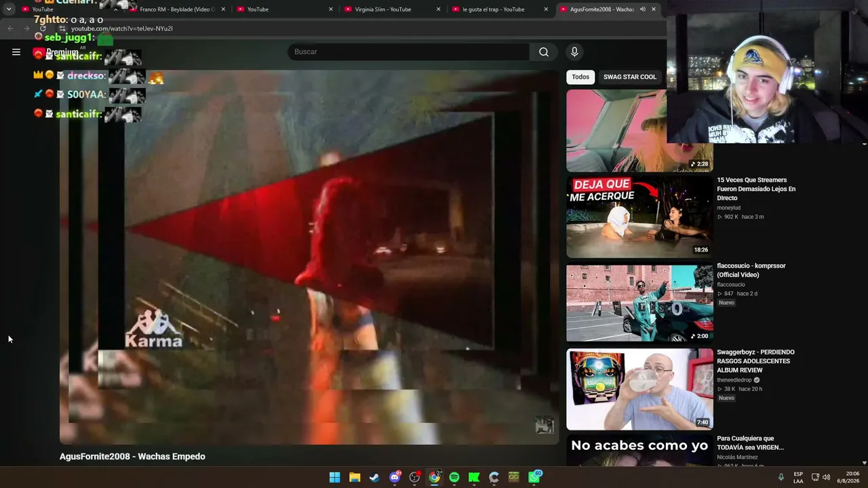The width and height of the screenshot is (868, 488).
Task: Focus the Buscar search field
Action: (408, 52)
